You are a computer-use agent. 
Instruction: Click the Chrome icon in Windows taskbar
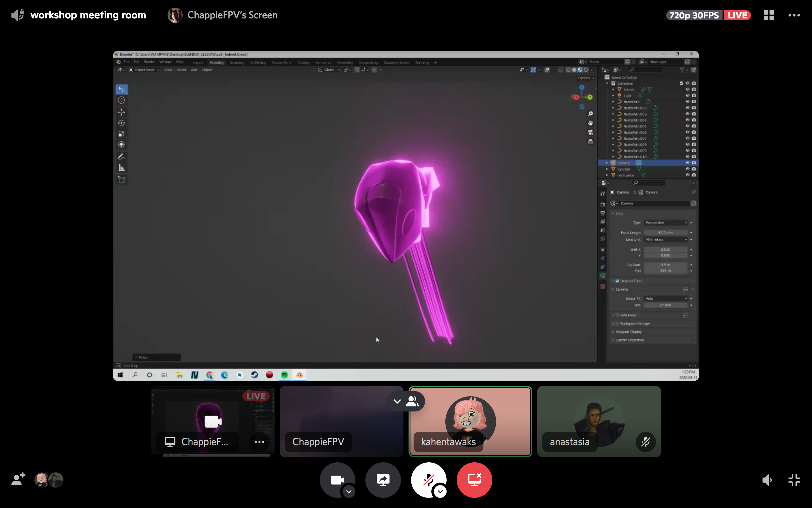210,375
